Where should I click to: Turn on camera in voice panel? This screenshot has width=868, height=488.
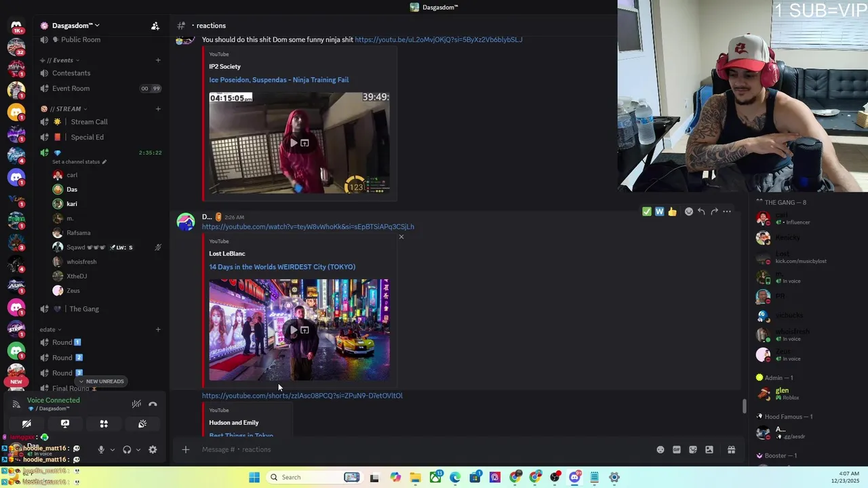click(26, 424)
